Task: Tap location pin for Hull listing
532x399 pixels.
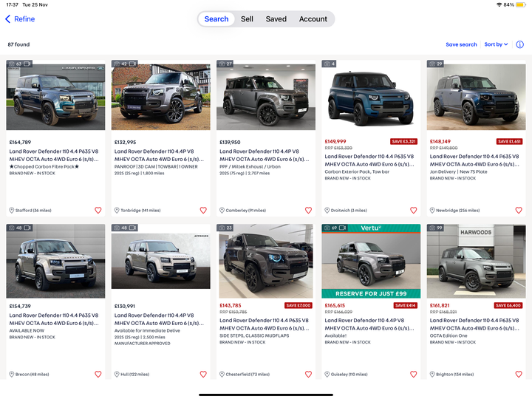Action: tap(117, 375)
